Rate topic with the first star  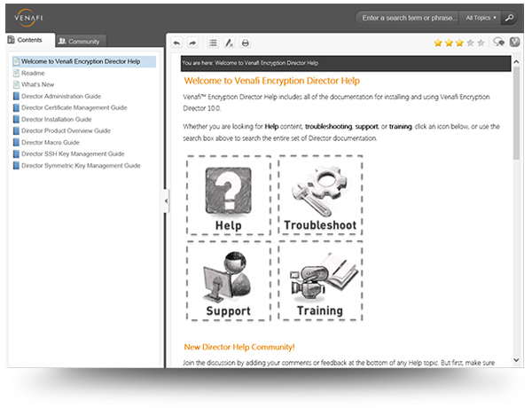point(438,43)
